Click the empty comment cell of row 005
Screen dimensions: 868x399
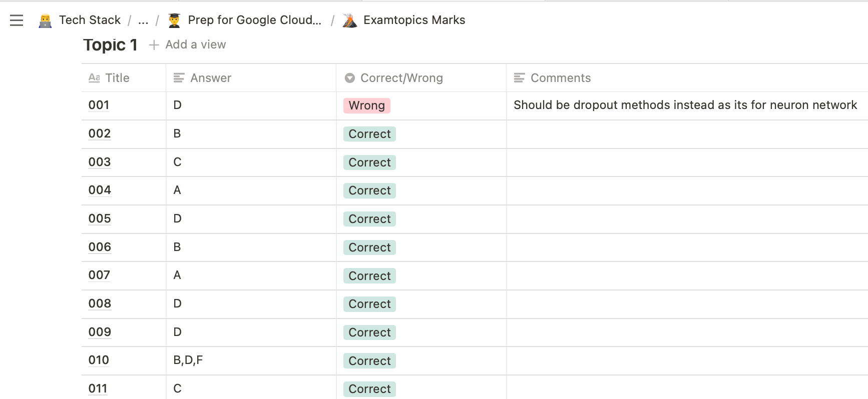click(x=686, y=219)
